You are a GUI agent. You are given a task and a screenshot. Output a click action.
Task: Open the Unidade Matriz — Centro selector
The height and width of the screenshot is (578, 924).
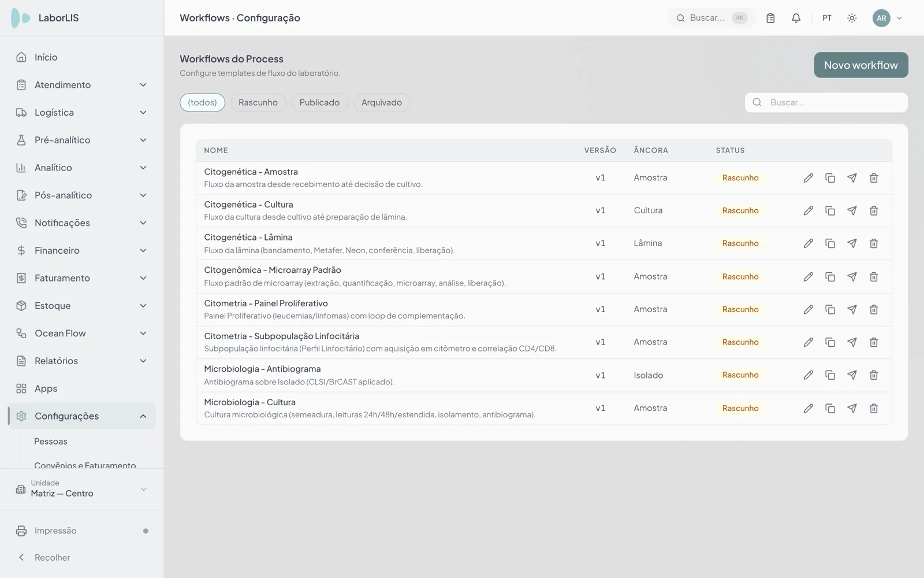pos(82,489)
